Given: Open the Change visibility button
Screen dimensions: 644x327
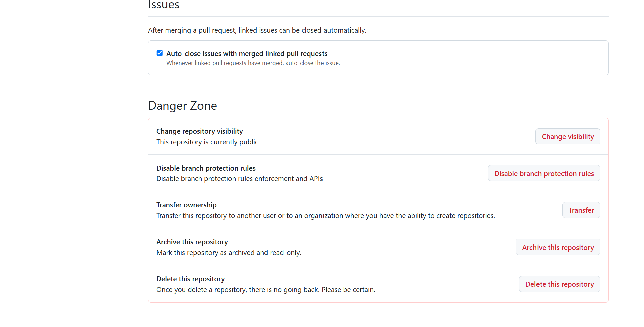Looking at the screenshot, I should (568, 136).
